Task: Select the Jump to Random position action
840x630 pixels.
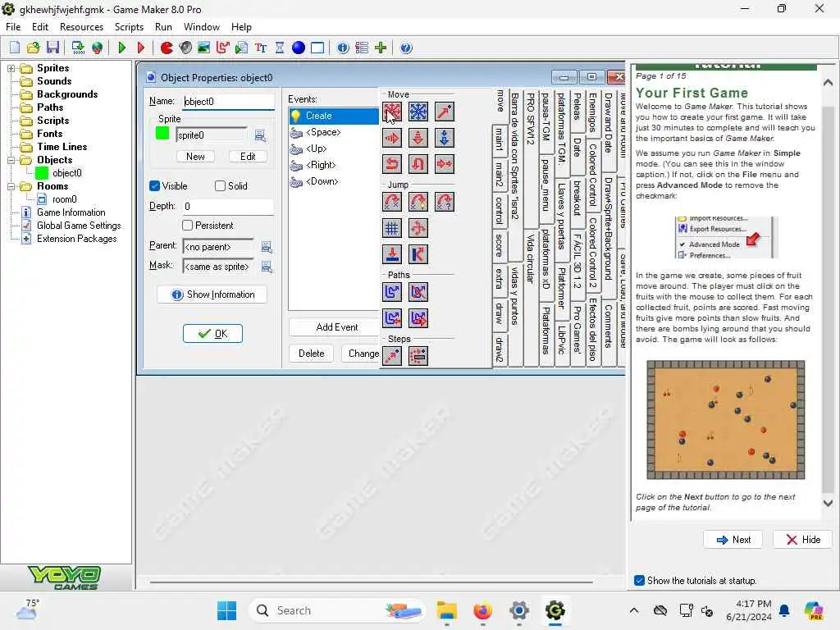Action: (x=445, y=202)
